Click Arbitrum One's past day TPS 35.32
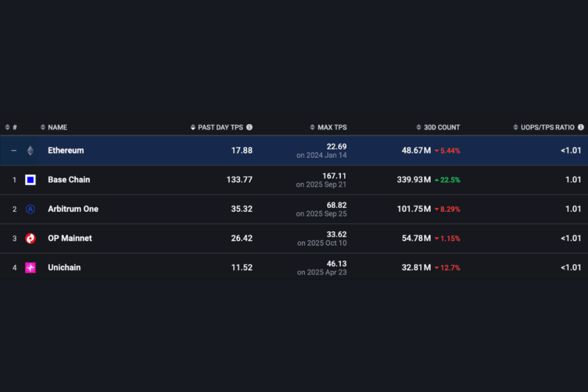This screenshot has height=392, width=588. pyautogui.click(x=242, y=209)
